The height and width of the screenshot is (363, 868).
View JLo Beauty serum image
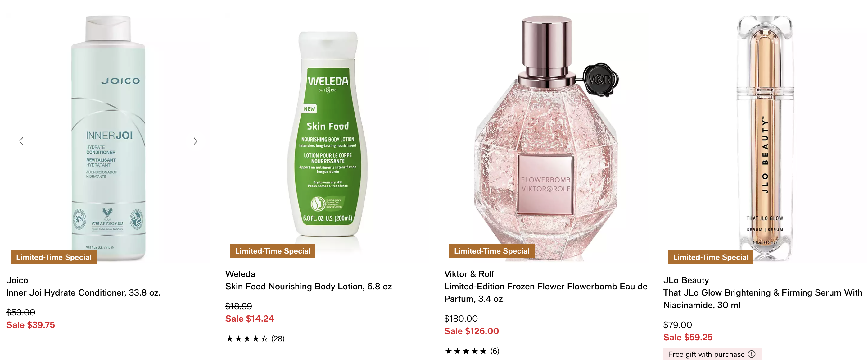click(x=765, y=138)
